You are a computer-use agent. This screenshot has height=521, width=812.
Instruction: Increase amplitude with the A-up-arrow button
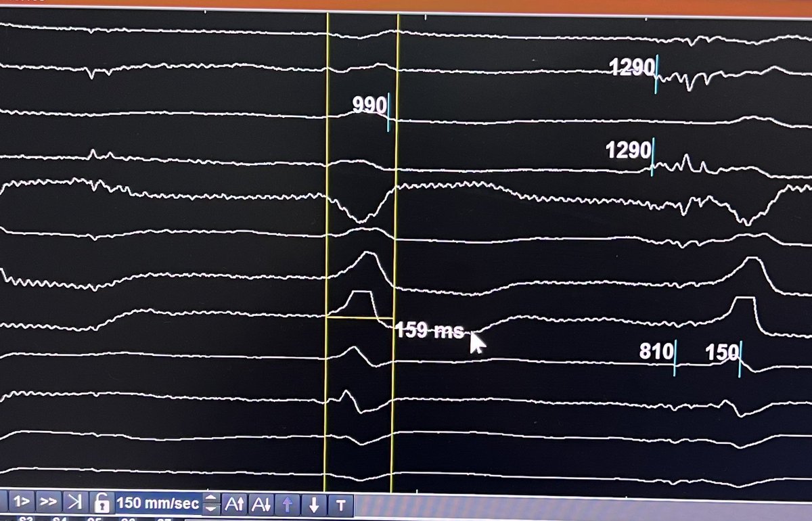coord(234,503)
